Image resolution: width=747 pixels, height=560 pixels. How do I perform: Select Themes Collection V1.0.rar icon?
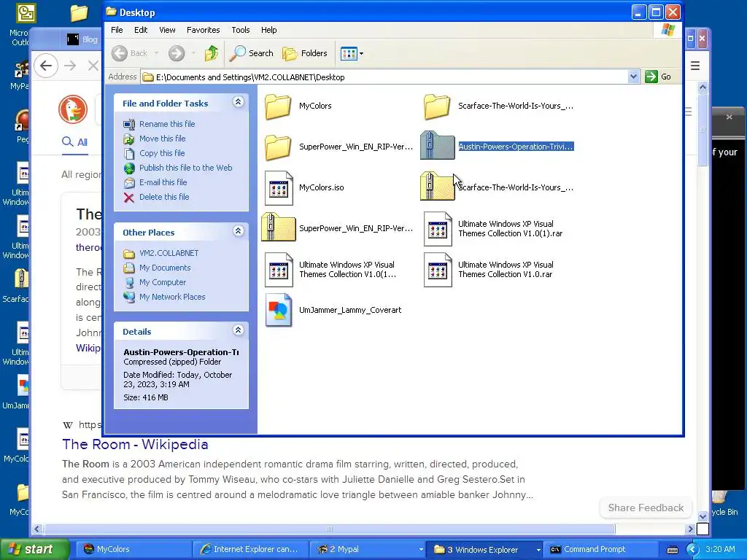coord(438,270)
